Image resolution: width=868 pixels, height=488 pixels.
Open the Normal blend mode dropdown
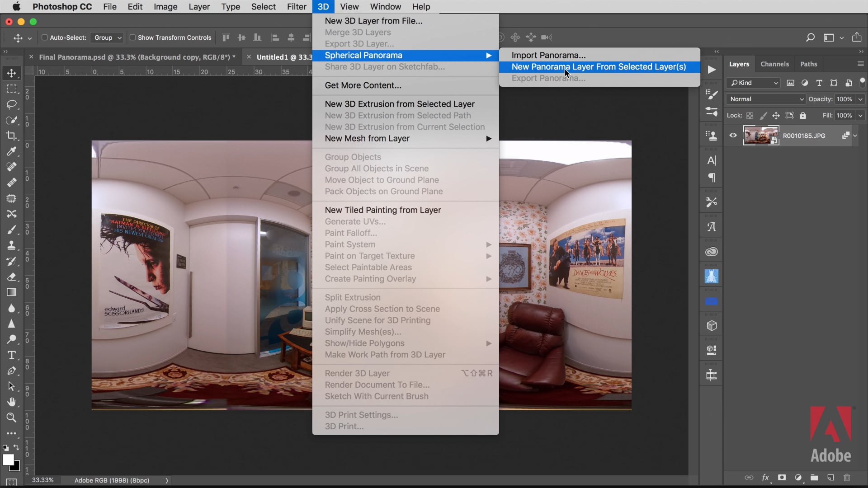pos(766,99)
